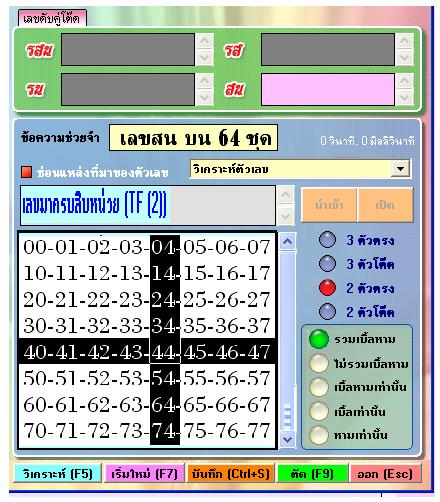Image resolution: width=440 pixels, height=502 pixels.
Task: Select the 2 ตัวโต๊ด radio button
Action: (327, 312)
